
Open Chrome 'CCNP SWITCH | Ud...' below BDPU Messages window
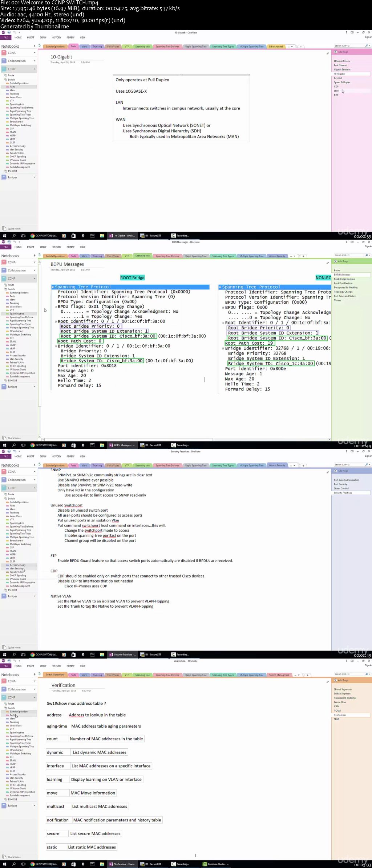pyautogui.click(x=44, y=445)
